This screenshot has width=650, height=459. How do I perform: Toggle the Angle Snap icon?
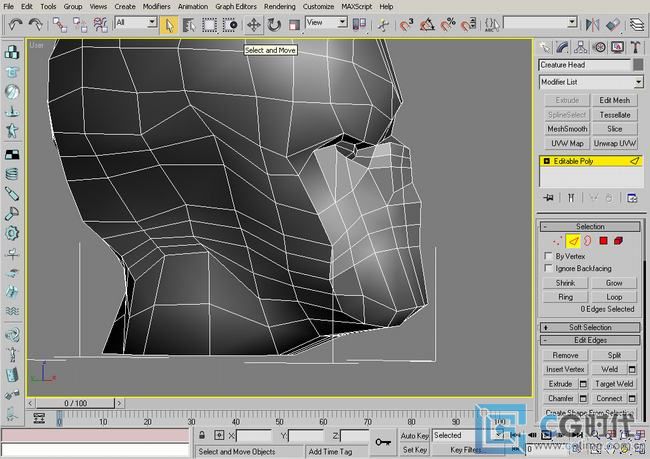point(427,25)
